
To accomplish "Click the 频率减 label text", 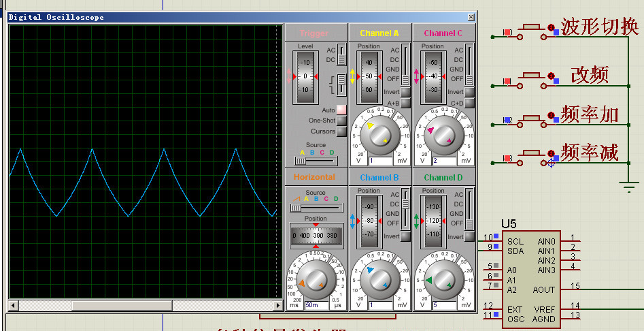I will pos(590,152).
